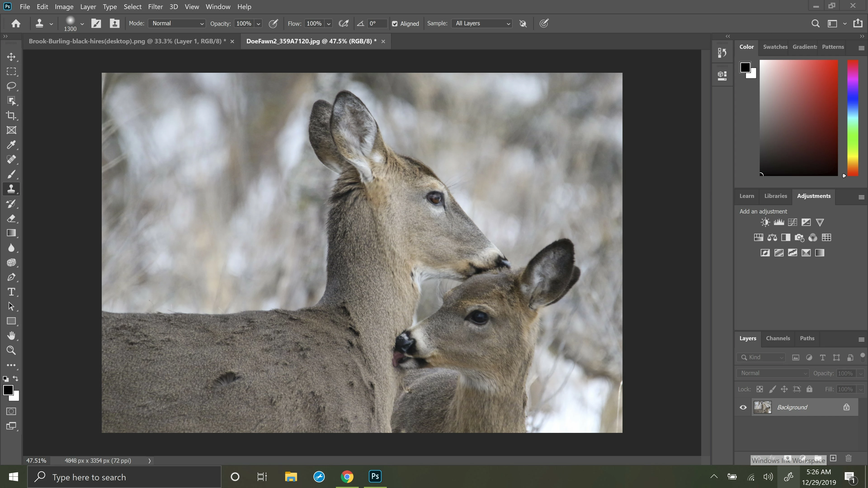868x488 pixels.
Task: Toggle airbrush-style build-up effect
Action: (343, 23)
